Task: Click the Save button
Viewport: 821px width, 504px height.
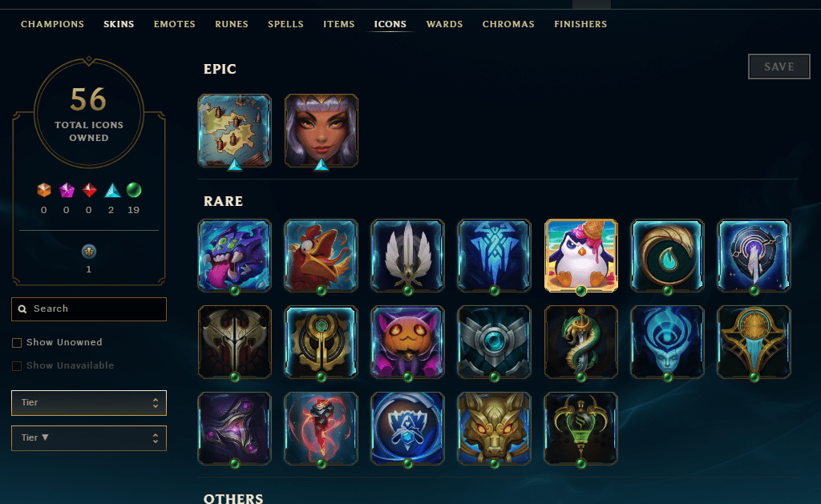Action: coord(779,67)
